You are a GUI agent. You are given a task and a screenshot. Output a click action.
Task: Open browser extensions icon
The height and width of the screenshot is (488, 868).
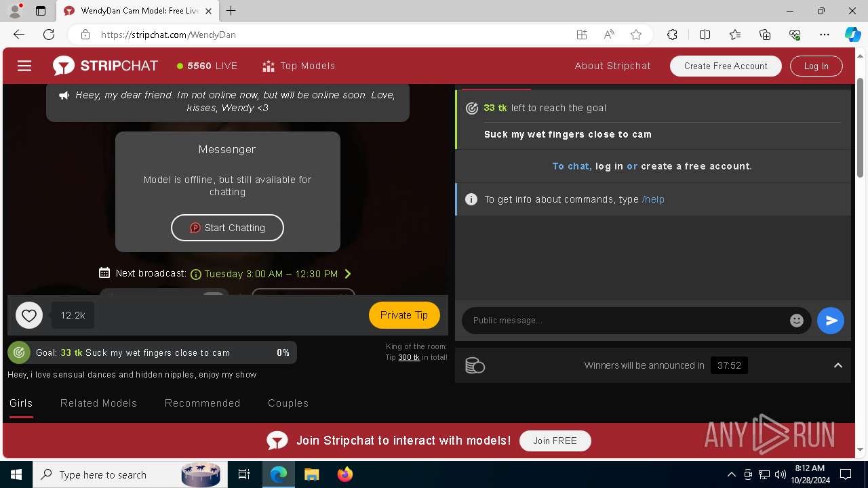(672, 35)
